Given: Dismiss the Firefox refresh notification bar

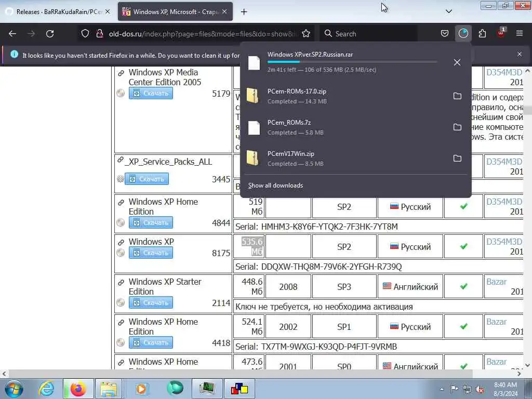Looking at the screenshot, I should click(x=520, y=54).
